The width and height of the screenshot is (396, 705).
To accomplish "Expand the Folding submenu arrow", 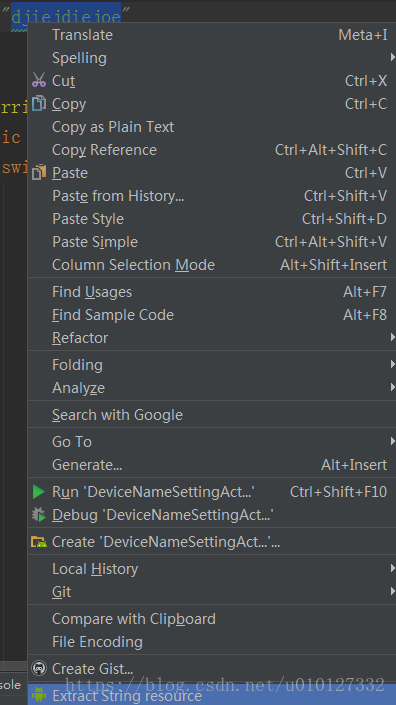I will pos(393,365).
